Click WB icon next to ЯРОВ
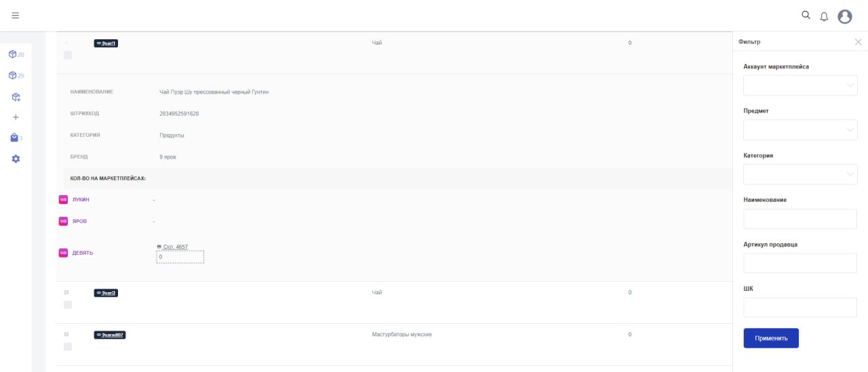This screenshot has width=868, height=372. pos(63,221)
